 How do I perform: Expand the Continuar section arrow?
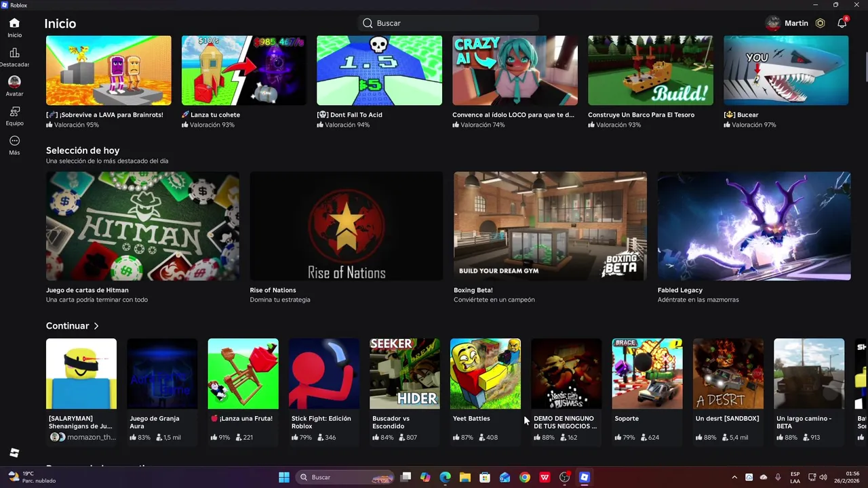[x=96, y=326]
